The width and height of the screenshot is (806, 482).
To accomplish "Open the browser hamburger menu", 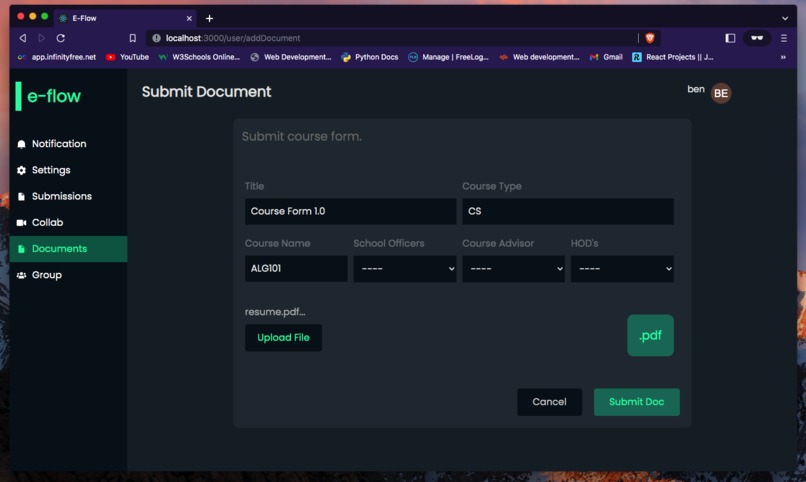I will click(784, 38).
